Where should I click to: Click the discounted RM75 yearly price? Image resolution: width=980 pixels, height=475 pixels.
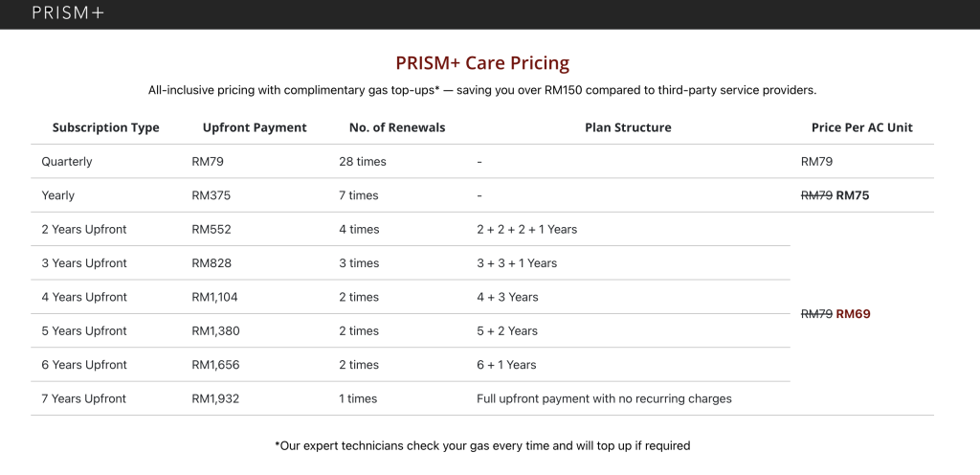click(x=853, y=195)
